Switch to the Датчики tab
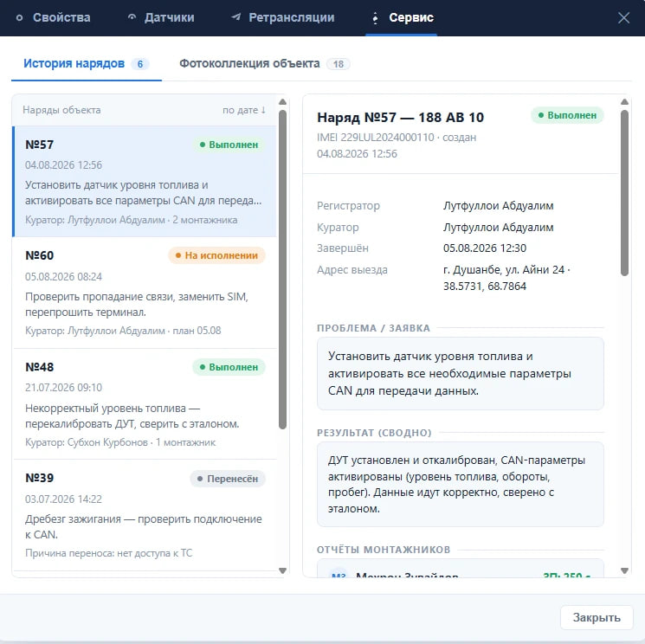 161,17
